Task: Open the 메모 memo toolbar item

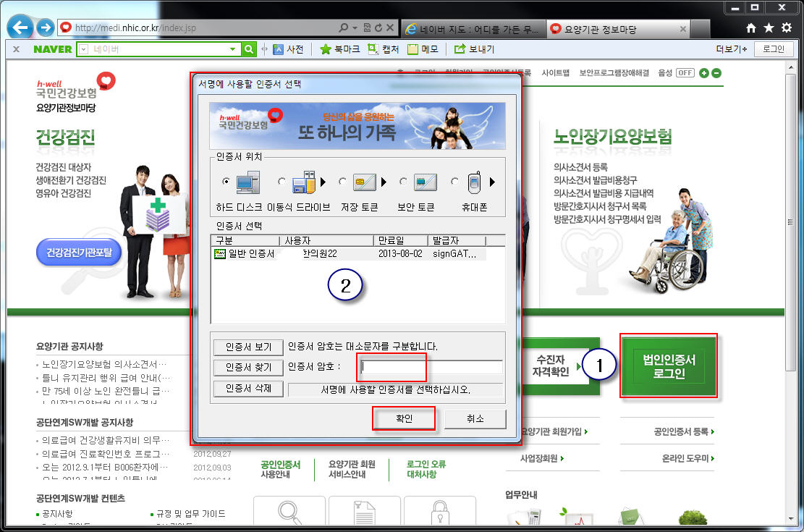Action: [423, 49]
